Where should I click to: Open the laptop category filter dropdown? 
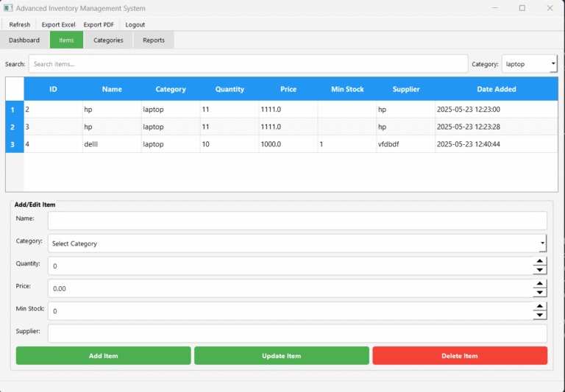click(x=530, y=64)
